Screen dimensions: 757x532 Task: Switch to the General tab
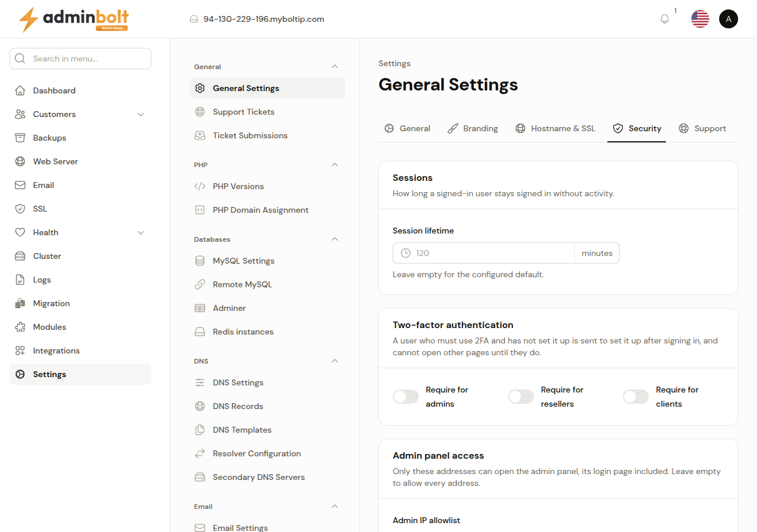[407, 128]
